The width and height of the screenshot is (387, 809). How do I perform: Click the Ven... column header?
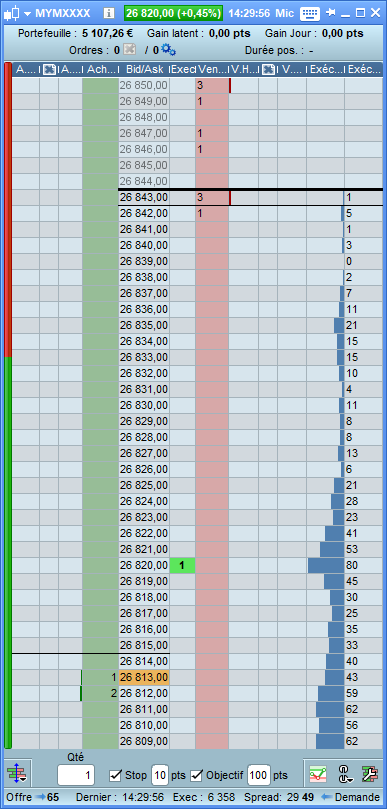pos(212,70)
